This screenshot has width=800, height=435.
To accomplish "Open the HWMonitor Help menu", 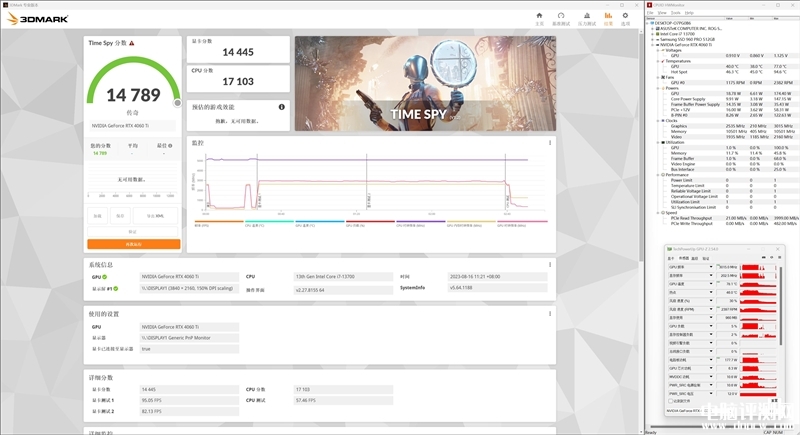I will pos(689,12).
